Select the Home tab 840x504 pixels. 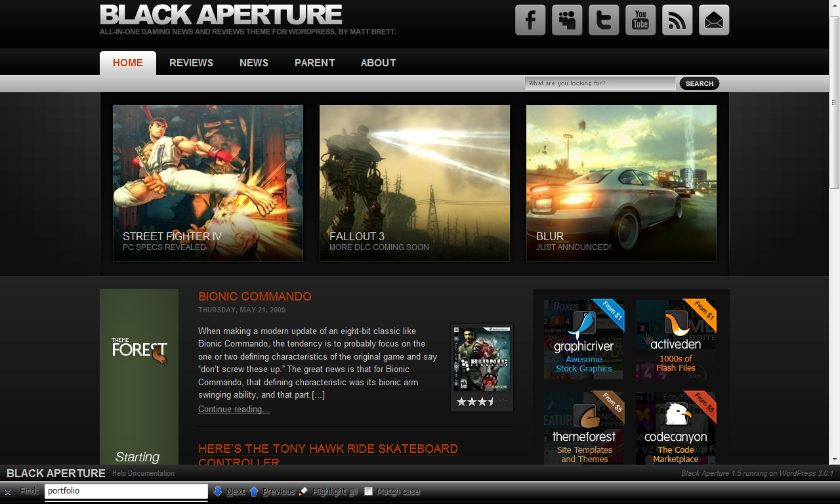point(128,63)
